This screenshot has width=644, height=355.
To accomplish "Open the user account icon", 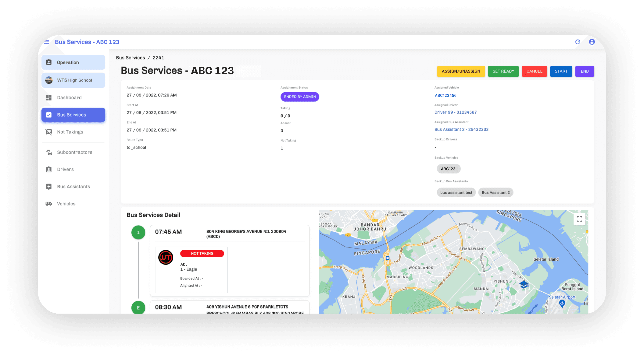I will (x=592, y=42).
